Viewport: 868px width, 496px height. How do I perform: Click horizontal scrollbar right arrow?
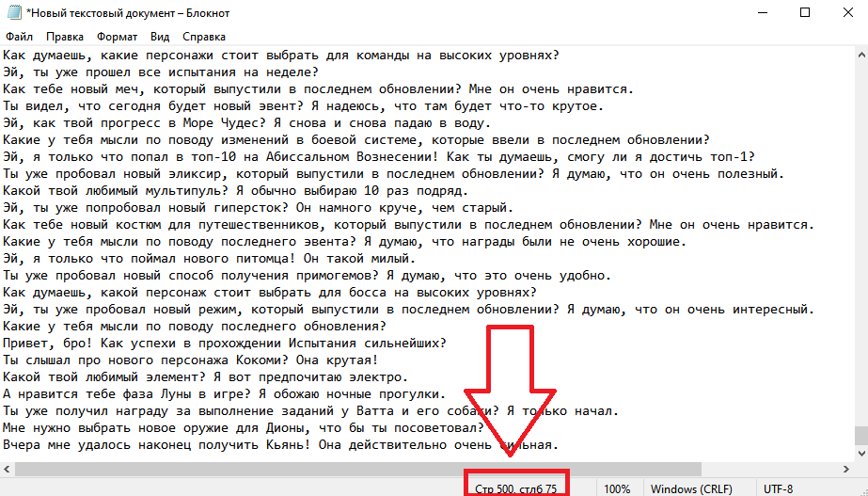coord(846,469)
